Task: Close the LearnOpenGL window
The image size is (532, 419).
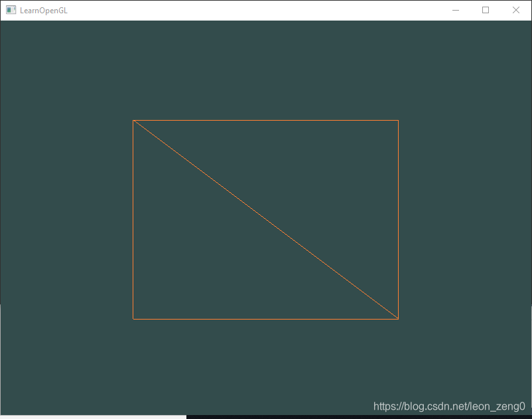Action: (x=515, y=10)
